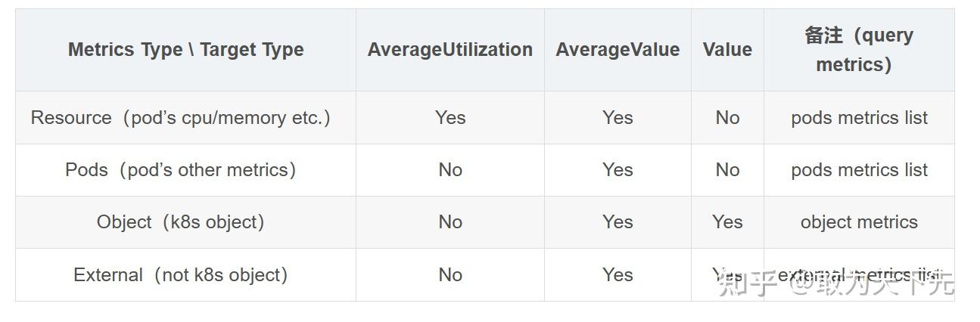980x322 pixels.
Task: Select "Yes" under Value in Object row
Action: tap(727, 222)
